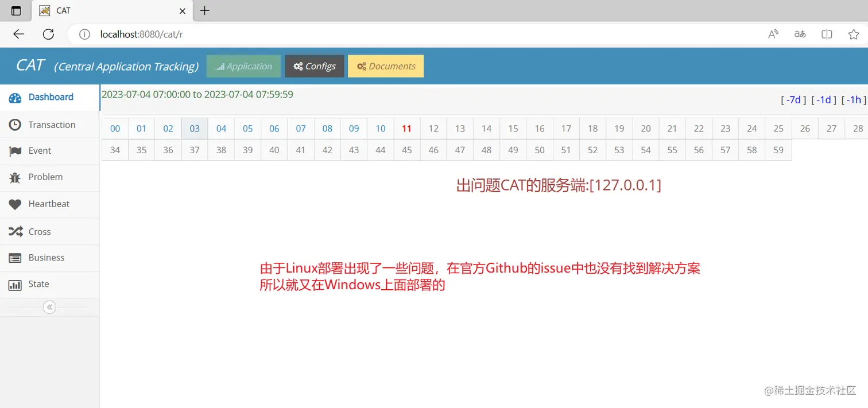
Task: Click the -7d time link
Action: (x=793, y=100)
